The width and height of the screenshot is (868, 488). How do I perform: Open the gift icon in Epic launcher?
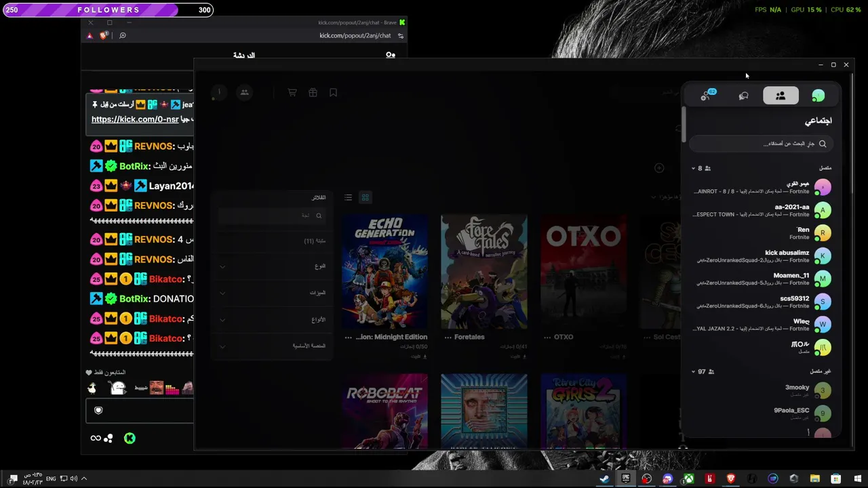[x=313, y=93]
